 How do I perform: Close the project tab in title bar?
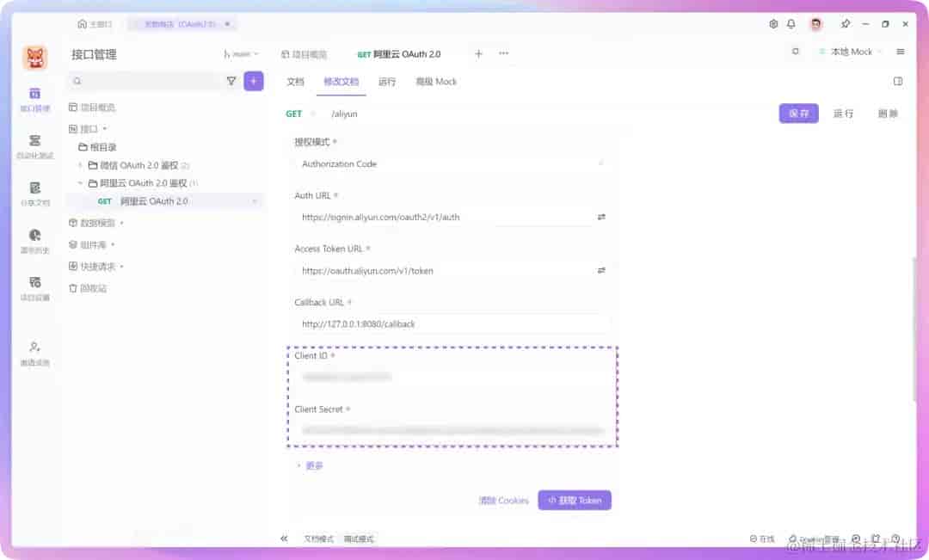pyautogui.click(x=227, y=24)
